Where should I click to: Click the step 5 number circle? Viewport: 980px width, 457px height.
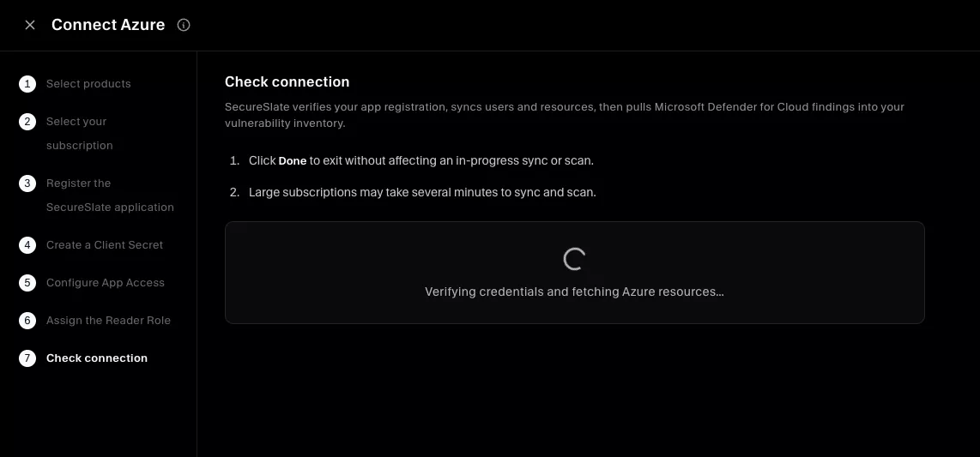click(x=27, y=282)
